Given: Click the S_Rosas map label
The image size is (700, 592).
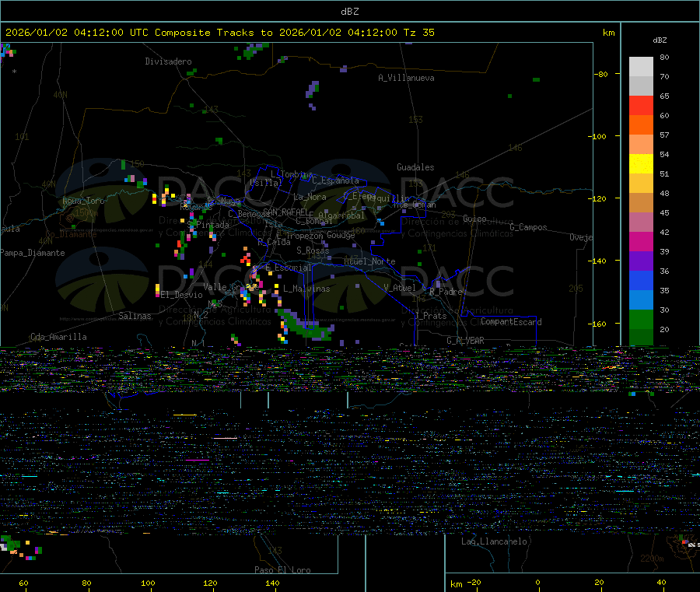Looking at the screenshot, I should coord(313,250).
